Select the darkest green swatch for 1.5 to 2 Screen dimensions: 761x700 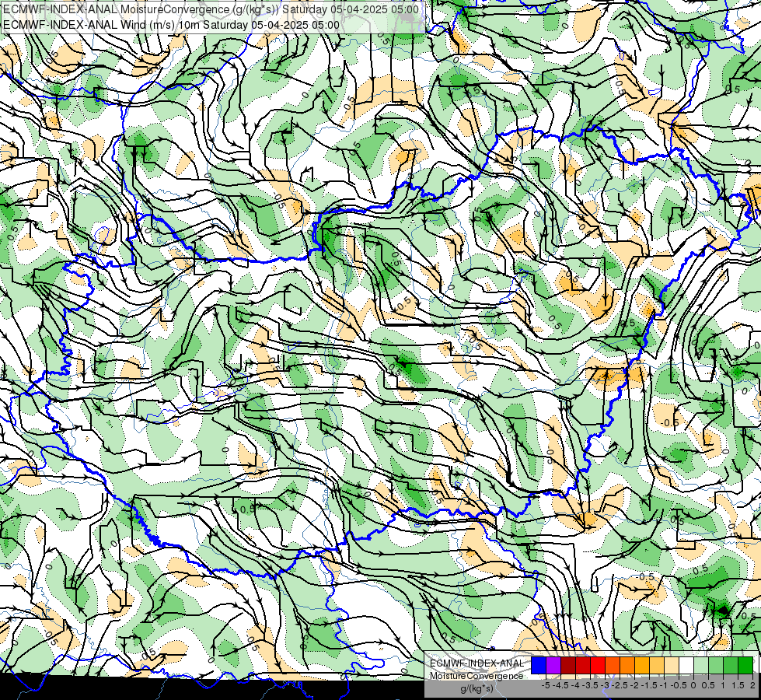745,666
